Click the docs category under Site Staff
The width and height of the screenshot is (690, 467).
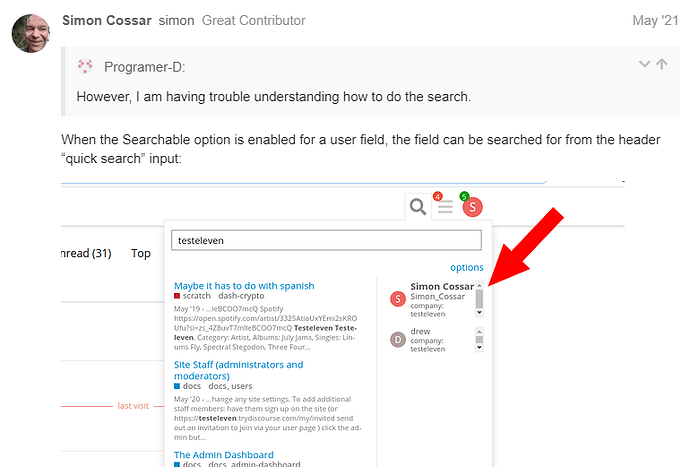point(188,386)
